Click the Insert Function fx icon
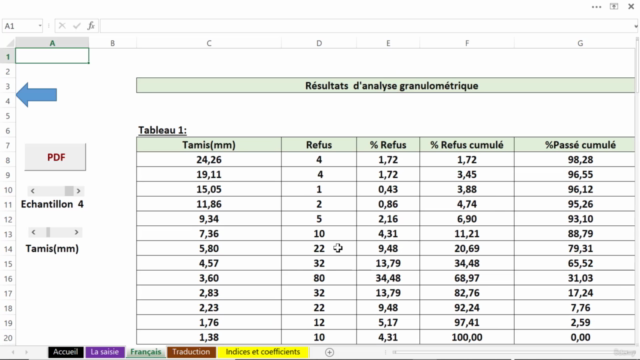640x360 pixels. click(x=91, y=26)
